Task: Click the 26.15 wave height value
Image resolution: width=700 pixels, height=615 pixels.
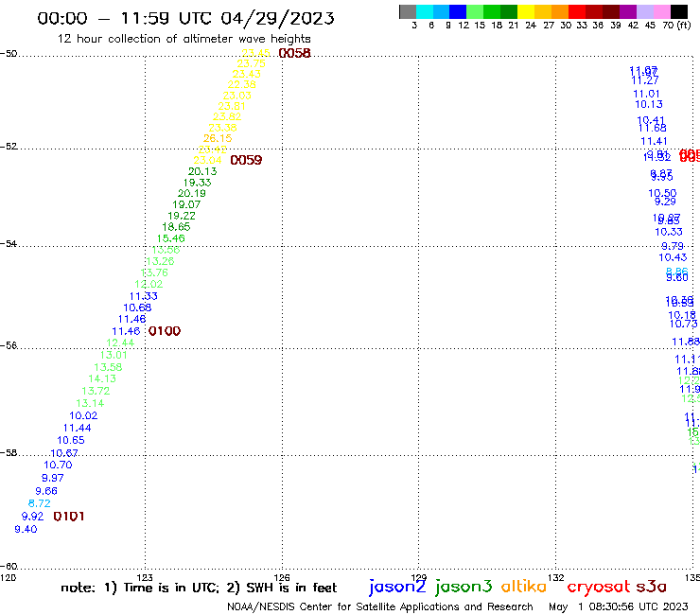Action: 218,138
